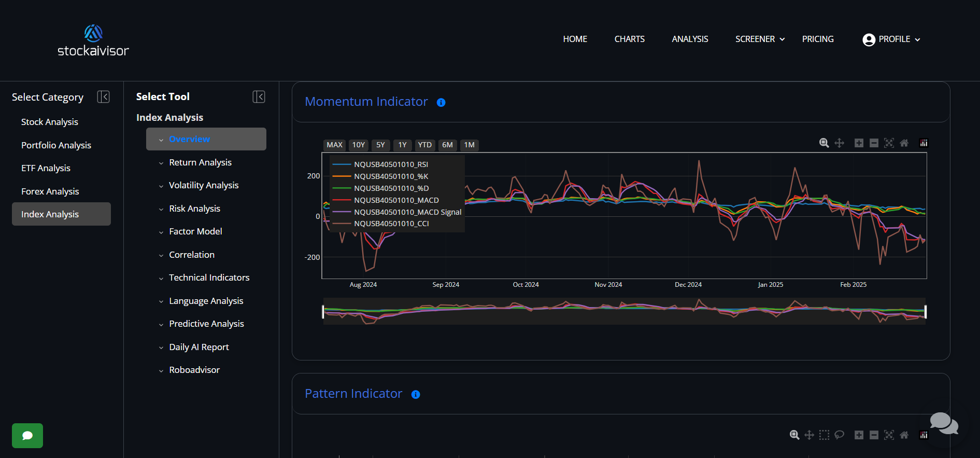
Task: Expand the SCREENER dropdown menu
Action: 760,39
